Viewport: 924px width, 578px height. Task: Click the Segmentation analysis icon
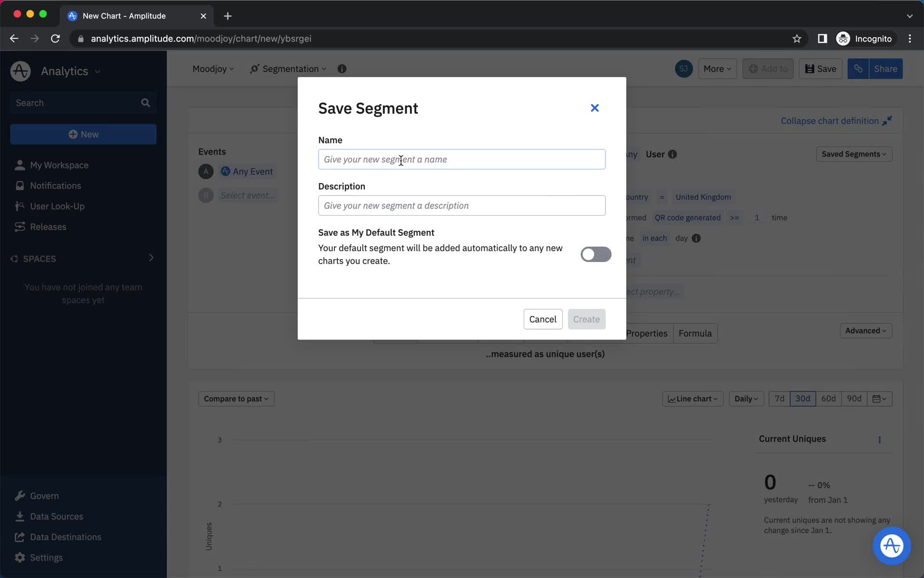(254, 68)
